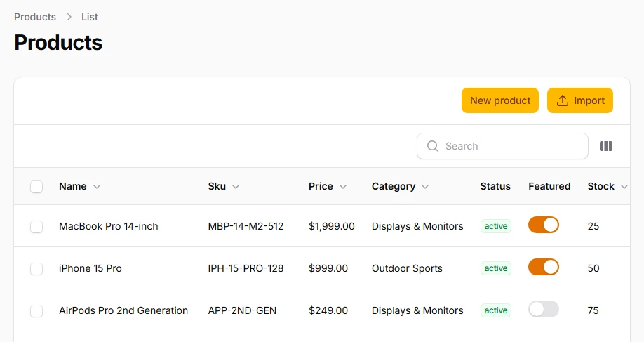Image resolution: width=644 pixels, height=342 pixels.
Task: Click the breadcrumb chevron separator icon
Action: pyautogui.click(x=69, y=17)
